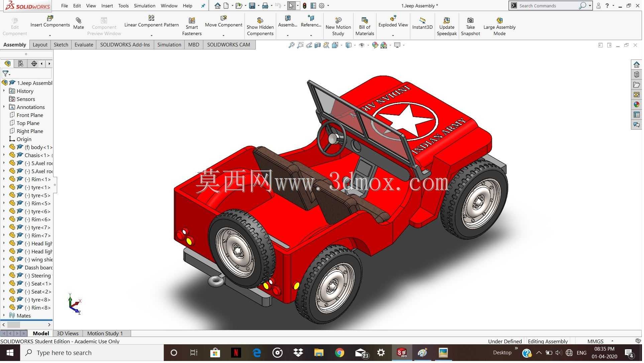Viewport: 644px width, 363px height.
Task: Click the Insert Components tool
Action: point(50,21)
